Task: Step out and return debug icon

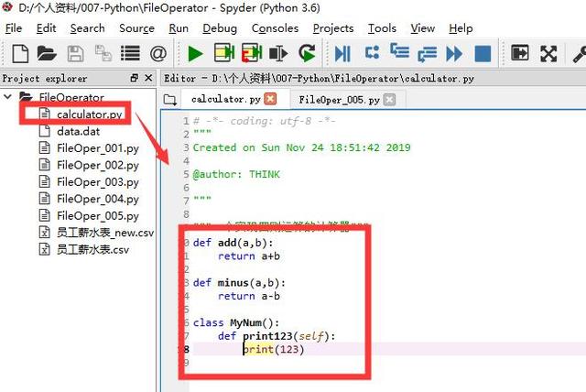Action: [428, 54]
